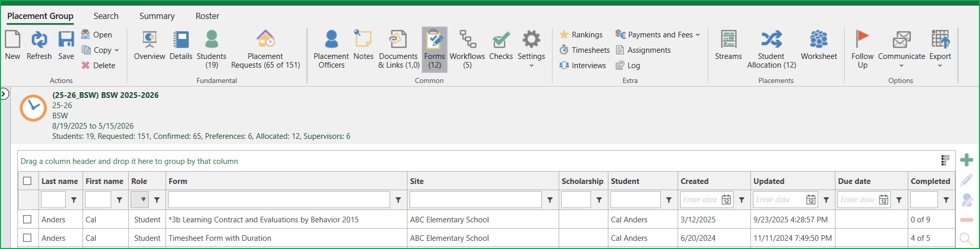Toggle the select-all header checkbox
The image size is (980, 249).
pyautogui.click(x=27, y=181)
